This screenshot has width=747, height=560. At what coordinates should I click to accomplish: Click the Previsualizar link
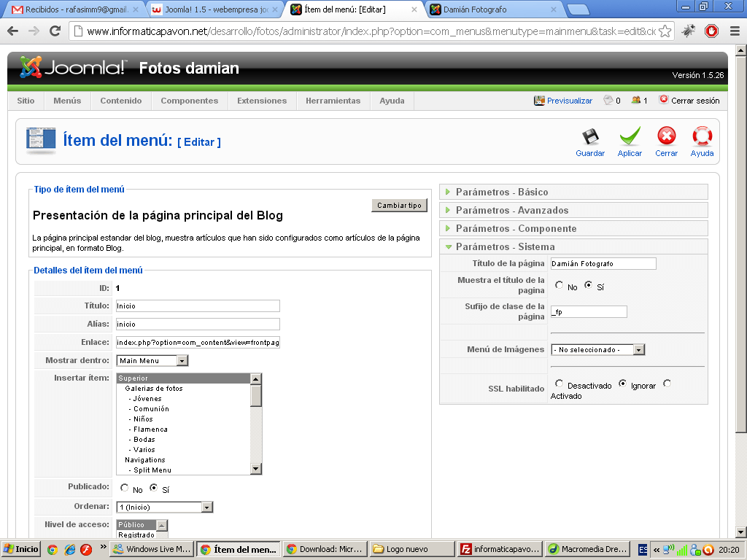[x=569, y=101]
